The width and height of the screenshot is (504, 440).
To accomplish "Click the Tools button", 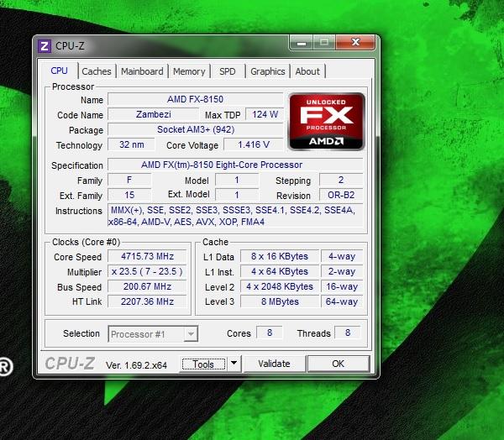I will (203, 364).
